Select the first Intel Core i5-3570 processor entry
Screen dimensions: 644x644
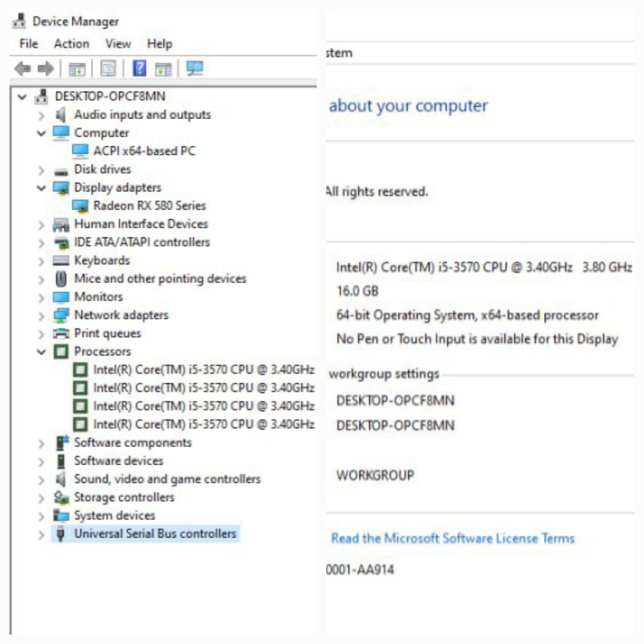204,369
